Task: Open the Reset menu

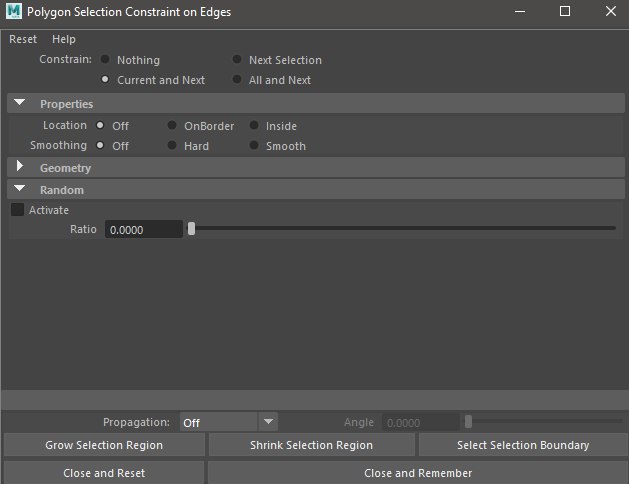Action: tap(23, 39)
